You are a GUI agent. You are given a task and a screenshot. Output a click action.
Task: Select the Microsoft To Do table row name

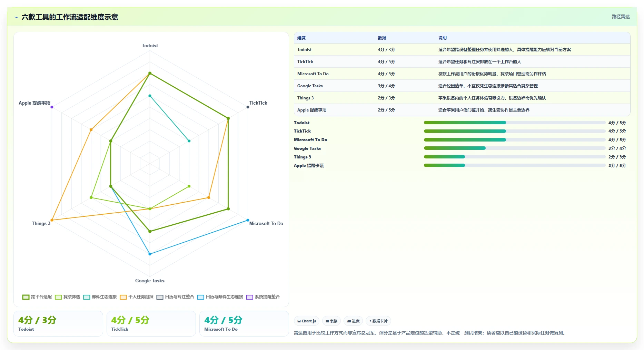pyautogui.click(x=313, y=74)
